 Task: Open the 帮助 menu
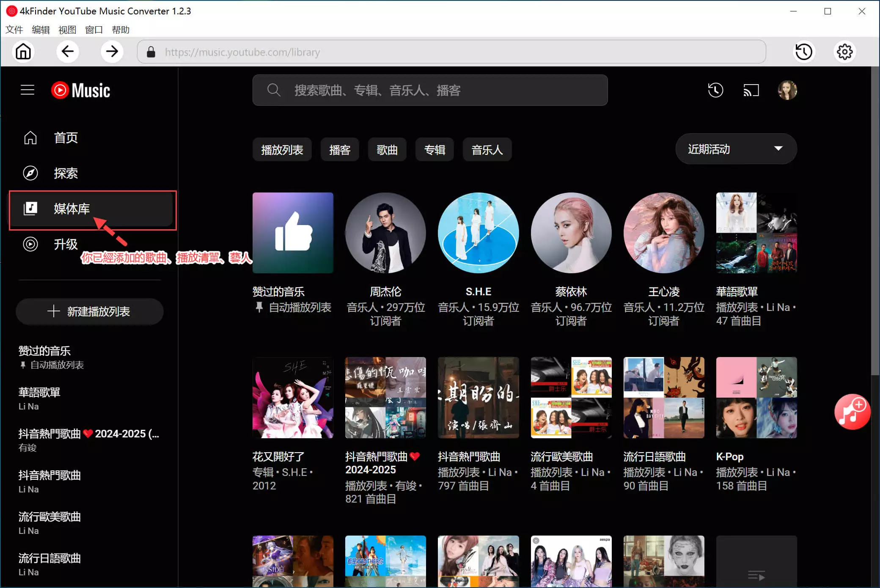tap(121, 30)
